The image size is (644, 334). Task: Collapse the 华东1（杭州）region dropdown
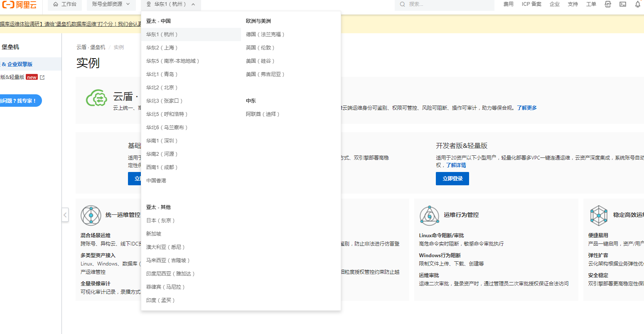coord(171,4)
